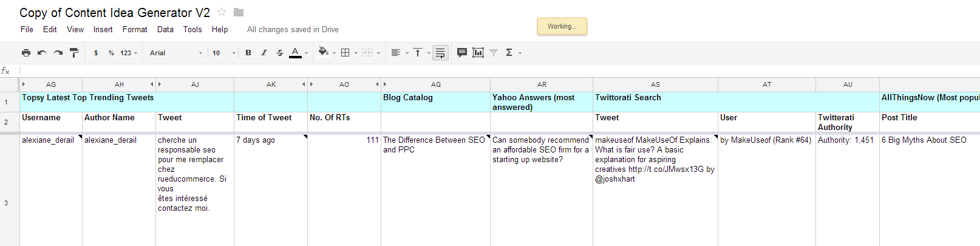The image size is (980, 246).
Task: Toggle italic formatting
Action: (x=264, y=53)
